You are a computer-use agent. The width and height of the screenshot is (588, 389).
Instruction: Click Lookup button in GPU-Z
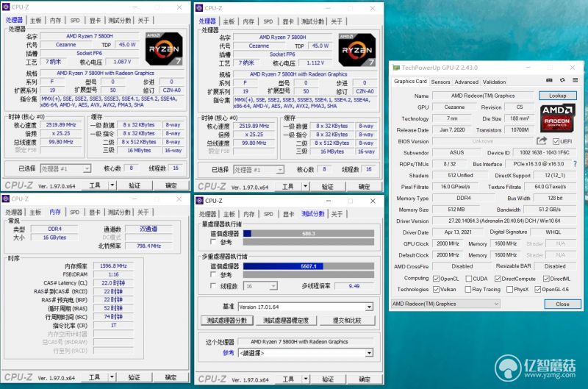click(x=558, y=96)
